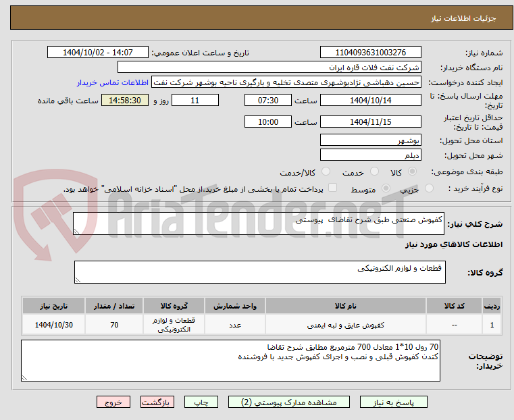Screen dimensions: 514x420
Task: Click the تعداد / مقدار column header
Action: pos(113,306)
